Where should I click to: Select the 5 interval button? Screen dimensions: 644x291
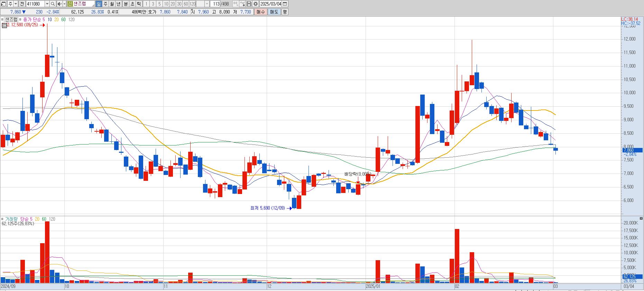[x=159, y=4]
